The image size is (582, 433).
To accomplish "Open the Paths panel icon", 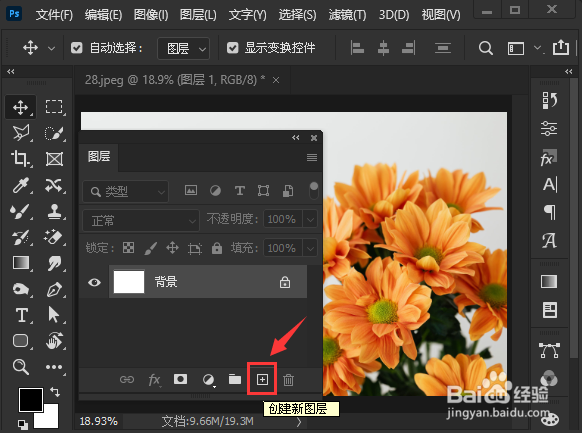I will (x=549, y=351).
